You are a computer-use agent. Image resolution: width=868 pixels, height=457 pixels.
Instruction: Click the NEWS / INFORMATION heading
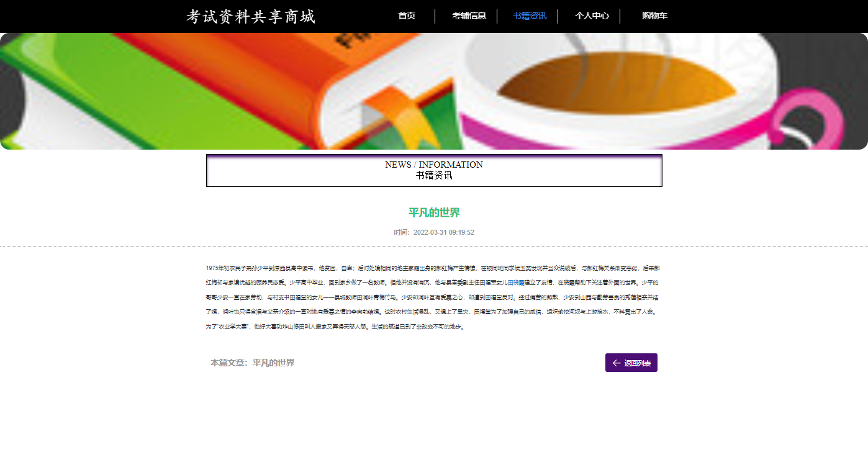point(434,165)
